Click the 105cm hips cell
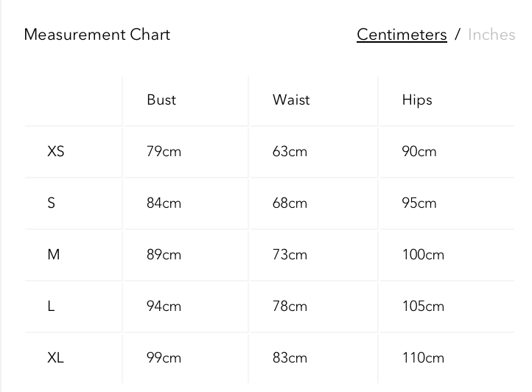Screen dimensions: 532x392 (x=423, y=307)
